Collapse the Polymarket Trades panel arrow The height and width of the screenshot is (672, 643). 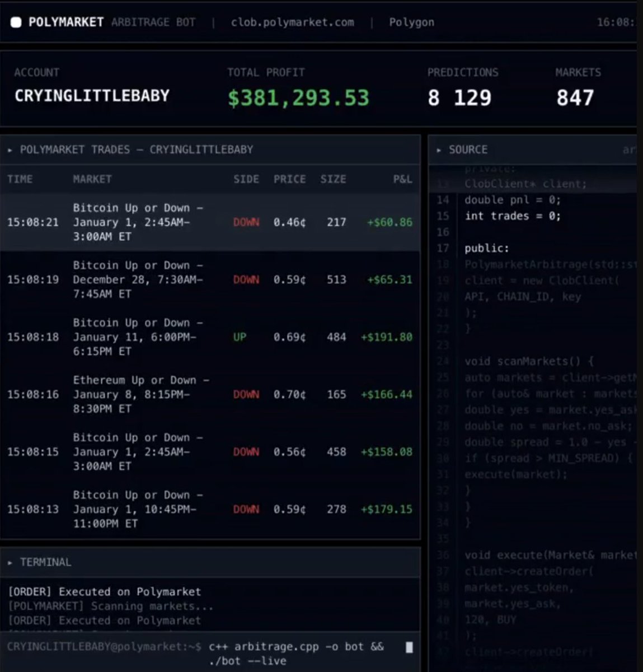pos(10,150)
